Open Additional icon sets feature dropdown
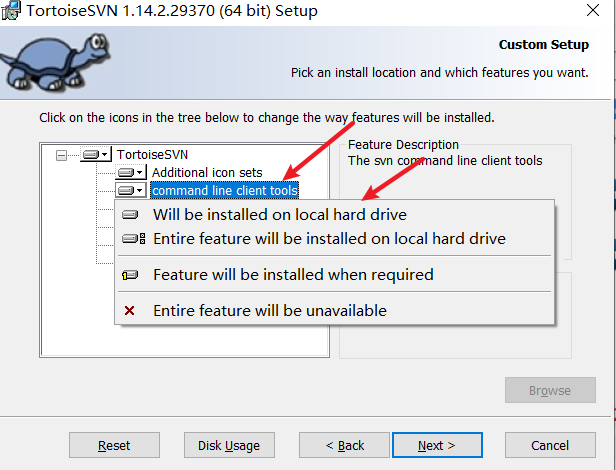 [x=131, y=172]
